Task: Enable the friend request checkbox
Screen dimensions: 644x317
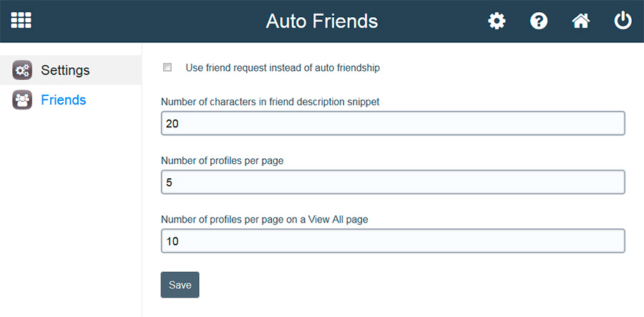Action: (167, 67)
